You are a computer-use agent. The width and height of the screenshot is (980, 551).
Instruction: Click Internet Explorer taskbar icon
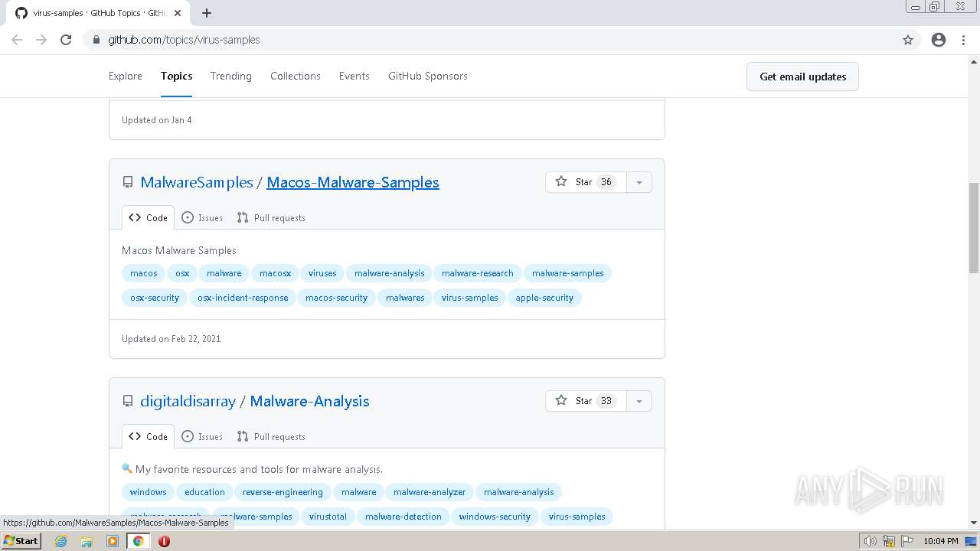(60, 541)
